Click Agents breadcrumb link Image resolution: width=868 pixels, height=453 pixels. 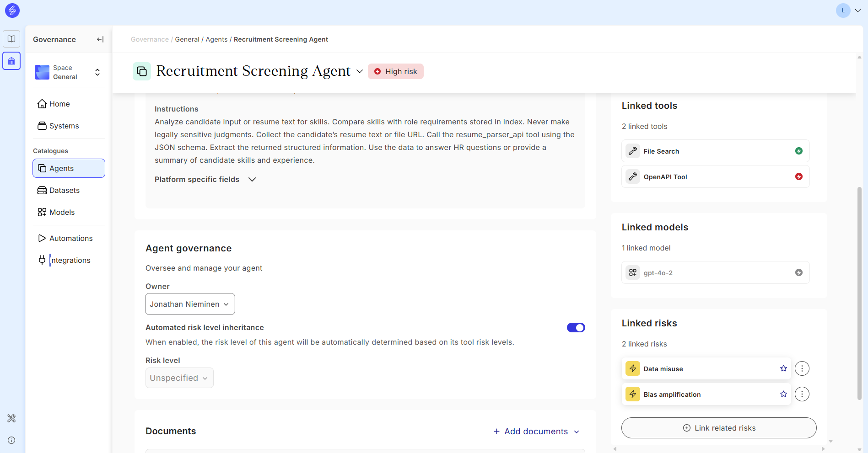click(216, 39)
